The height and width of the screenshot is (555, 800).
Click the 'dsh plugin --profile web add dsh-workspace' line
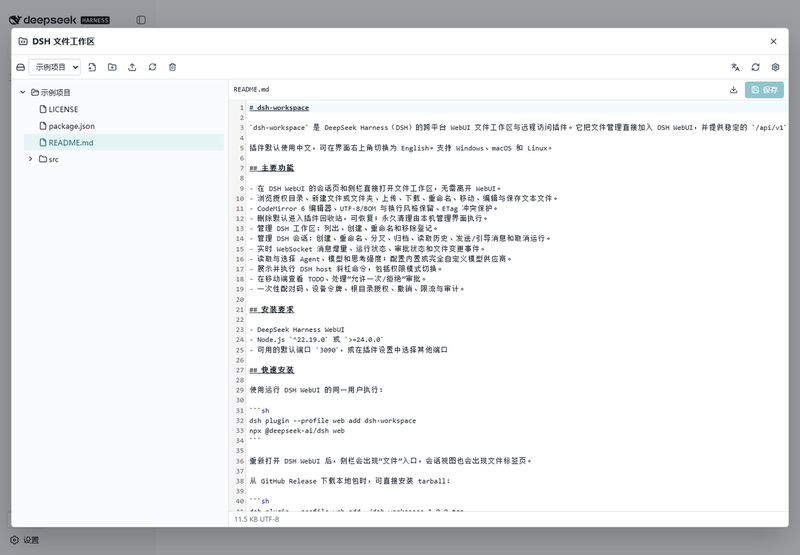pos(333,421)
